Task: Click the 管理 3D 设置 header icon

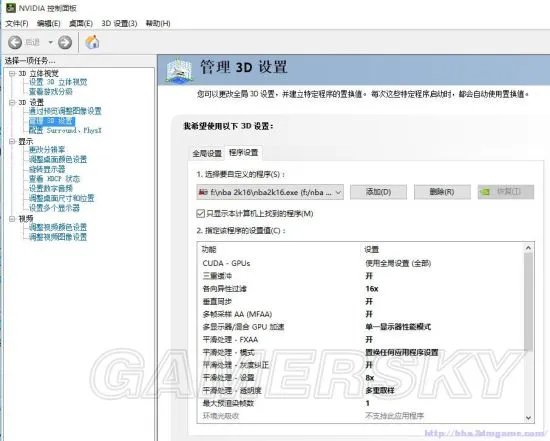Action: (x=179, y=71)
